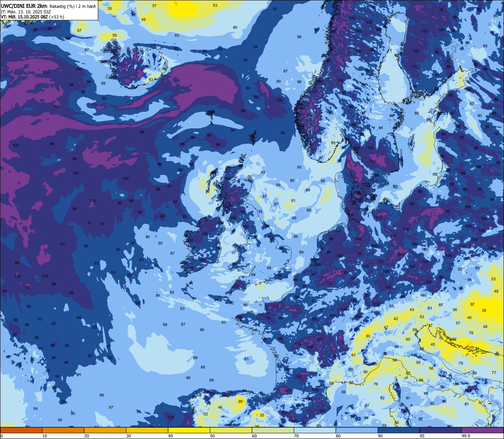The height and width of the screenshot is (439, 504).
Task: Select the 95–99.9 navy legend swatch
Action: pos(441,430)
